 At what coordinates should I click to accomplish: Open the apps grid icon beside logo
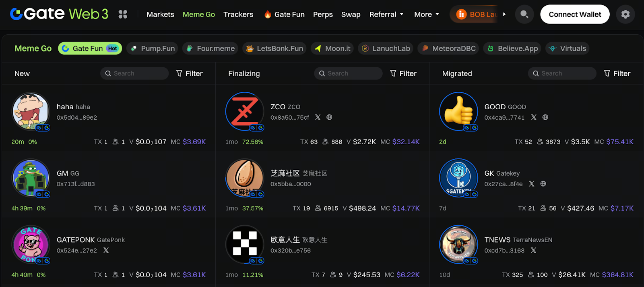pos(123,15)
